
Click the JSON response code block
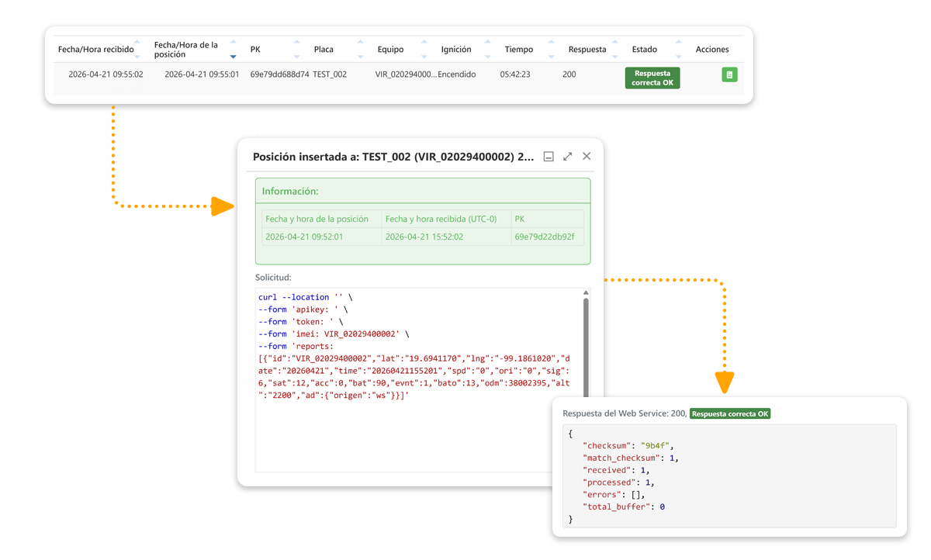click(x=729, y=475)
